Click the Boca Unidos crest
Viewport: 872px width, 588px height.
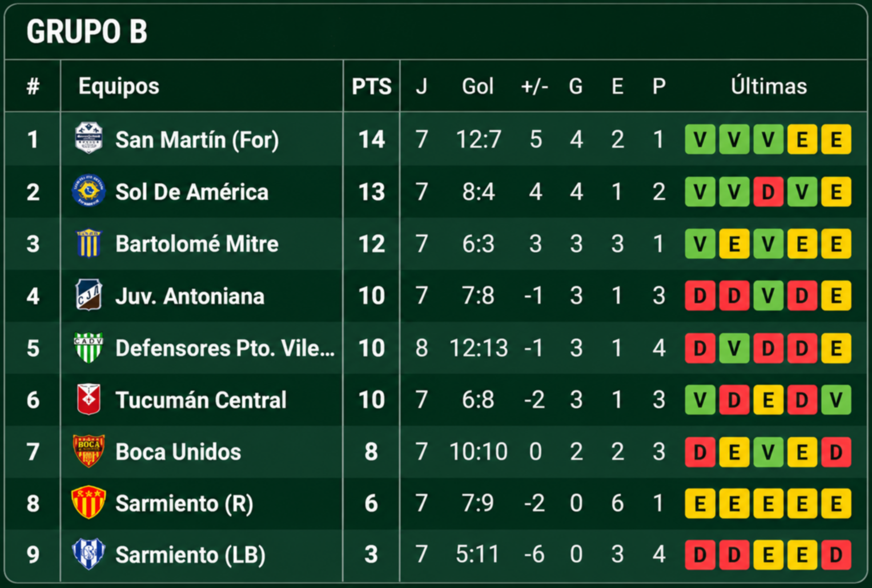pyautogui.click(x=89, y=452)
